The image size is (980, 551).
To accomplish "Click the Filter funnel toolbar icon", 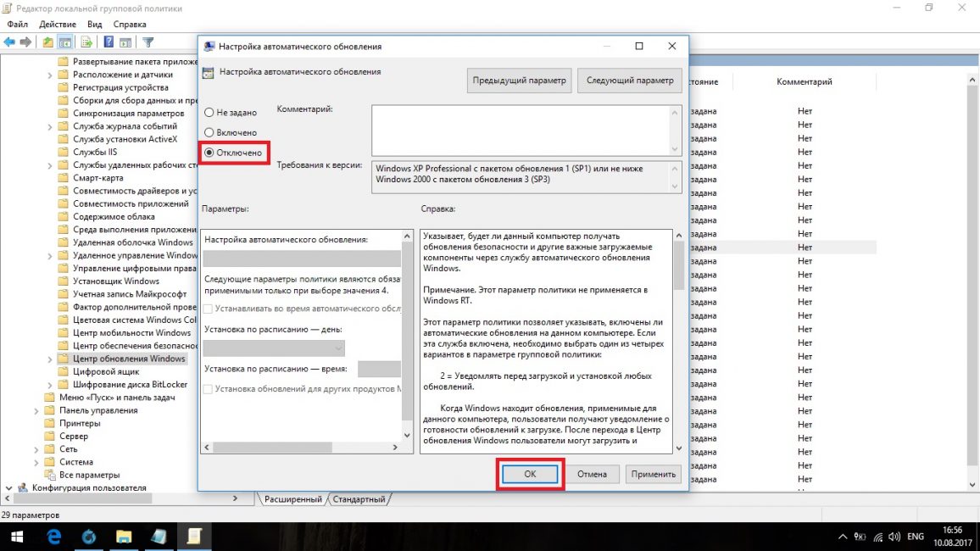I will click(148, 42).
